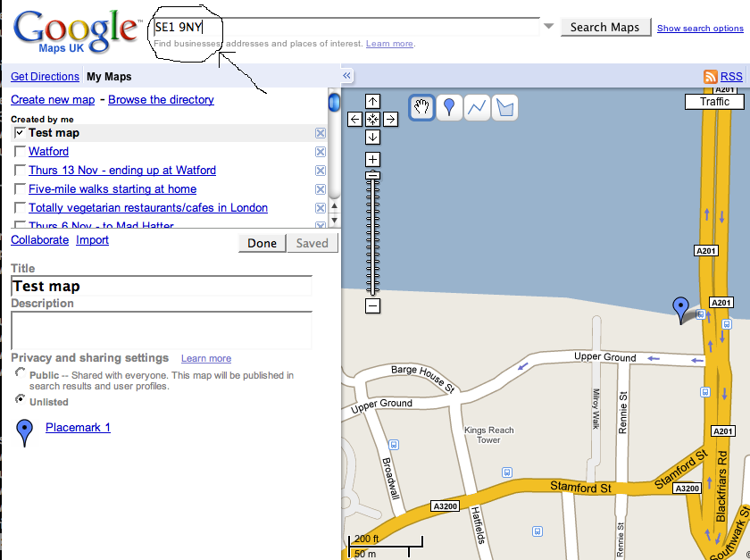Screen dimensions: 750x560
Task: Select the Public privacy radio button
Action: (20, 373)
